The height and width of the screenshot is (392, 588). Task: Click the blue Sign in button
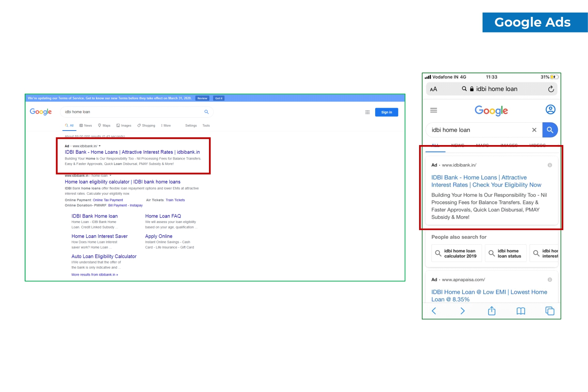click(386, 112)
